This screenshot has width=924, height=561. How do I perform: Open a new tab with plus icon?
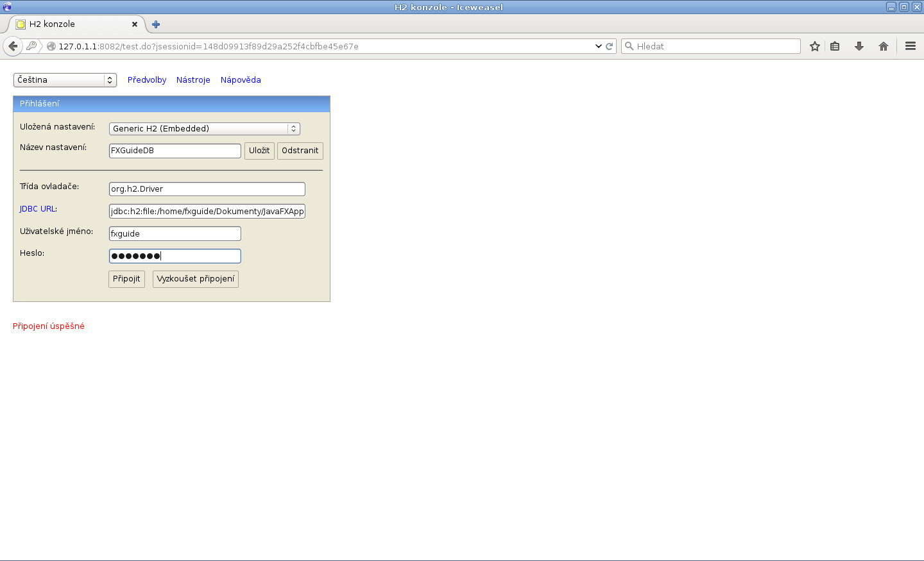(156, 24)
